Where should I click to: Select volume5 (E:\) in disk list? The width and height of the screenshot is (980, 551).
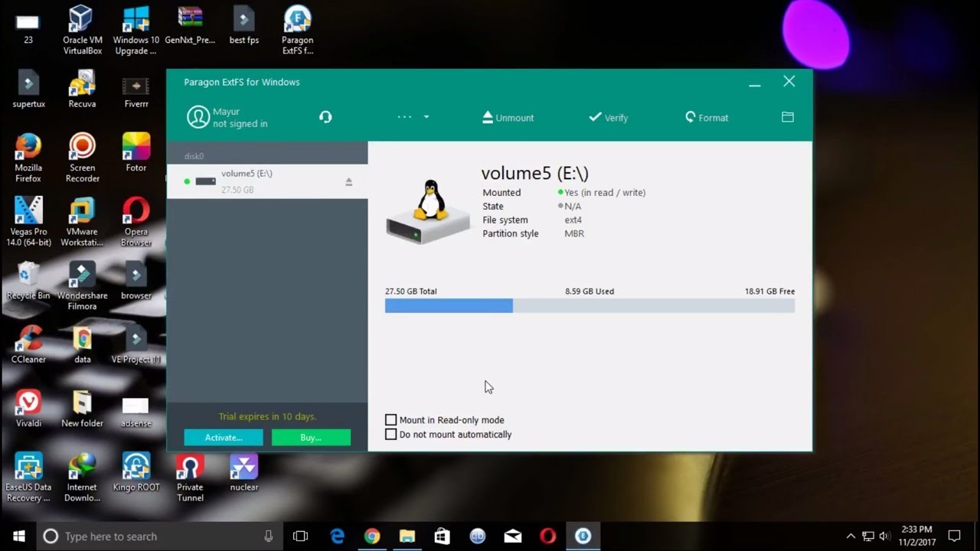coord(267,181)
